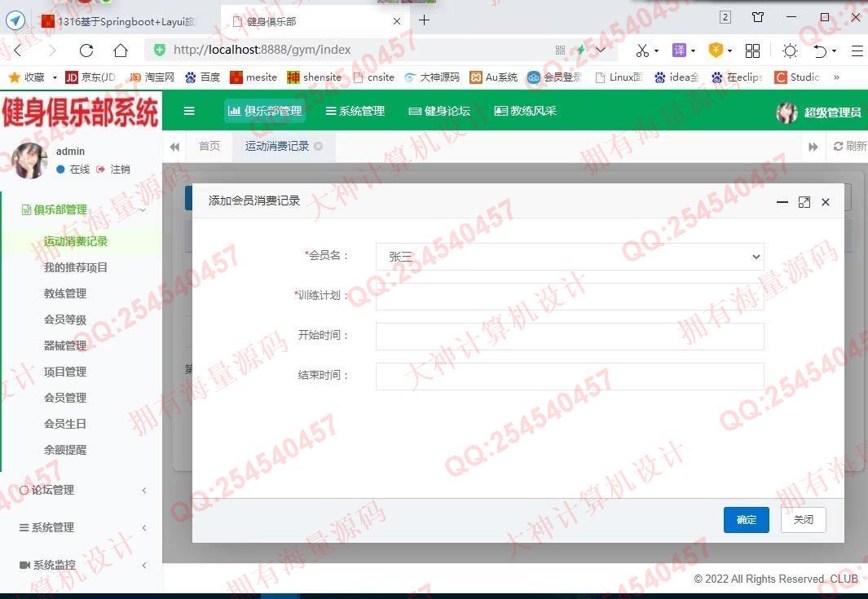Open the 会员名 dropdown showing 张三

(x=570, y=257)
